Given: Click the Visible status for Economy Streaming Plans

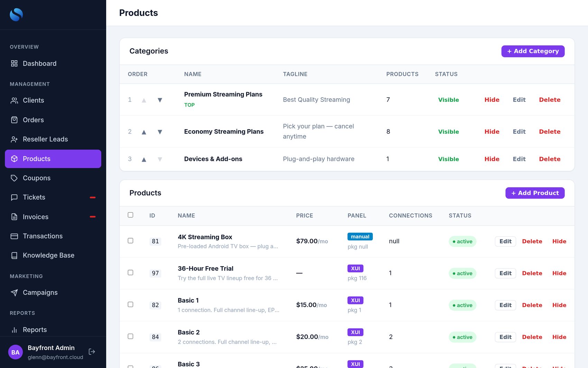Looking at the screenshot, I should (x=448, y=132).
